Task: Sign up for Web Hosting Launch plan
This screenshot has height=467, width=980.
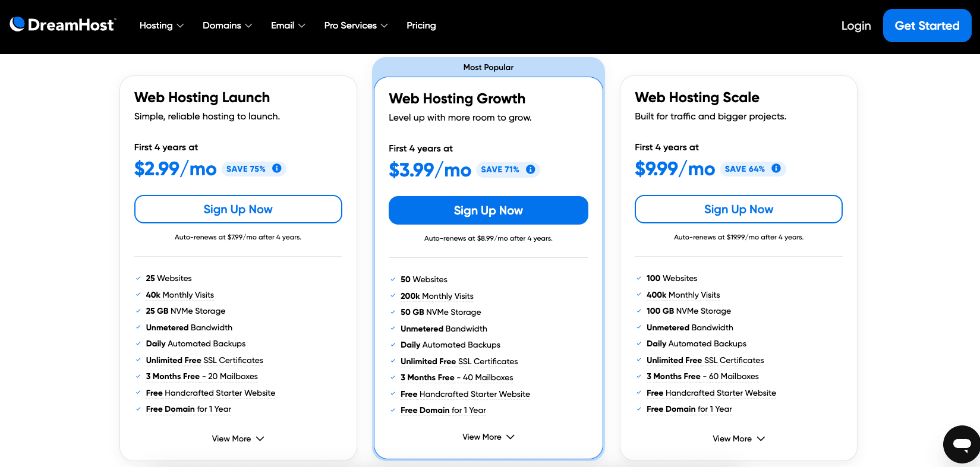Action: (x=238, y=209)
